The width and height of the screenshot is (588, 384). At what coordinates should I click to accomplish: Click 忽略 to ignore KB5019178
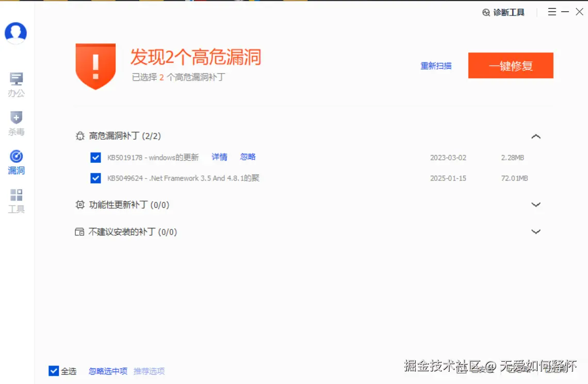click(x=248, y=157)
